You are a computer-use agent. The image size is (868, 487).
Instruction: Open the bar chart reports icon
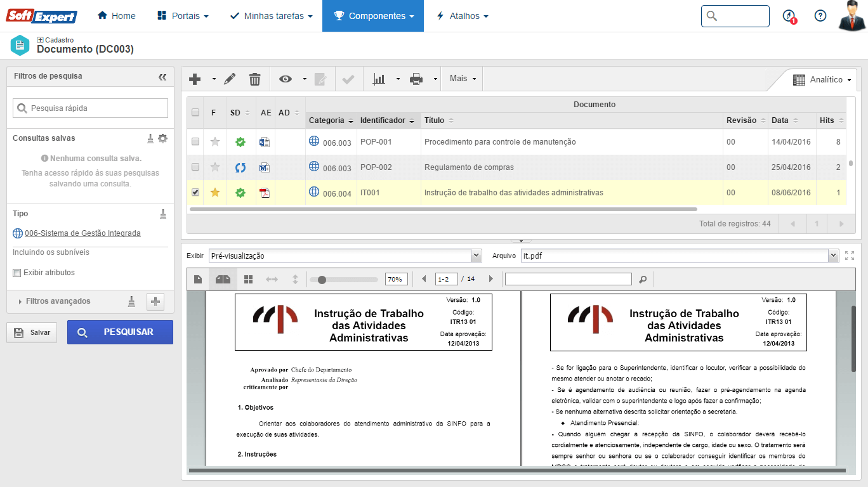click(x=379, y=79)
